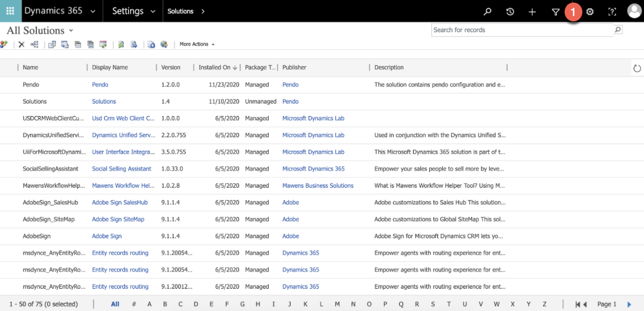Click the version 3.5.0.755 cell
The image size is (644, 311).
click(174, 152)
